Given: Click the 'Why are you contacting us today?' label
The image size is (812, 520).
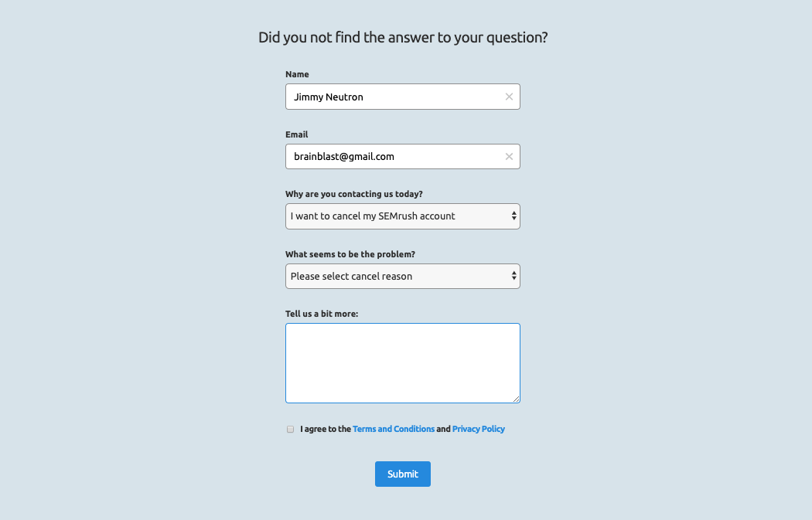Looking at the screenshot, I should click(x=353, y=194).
